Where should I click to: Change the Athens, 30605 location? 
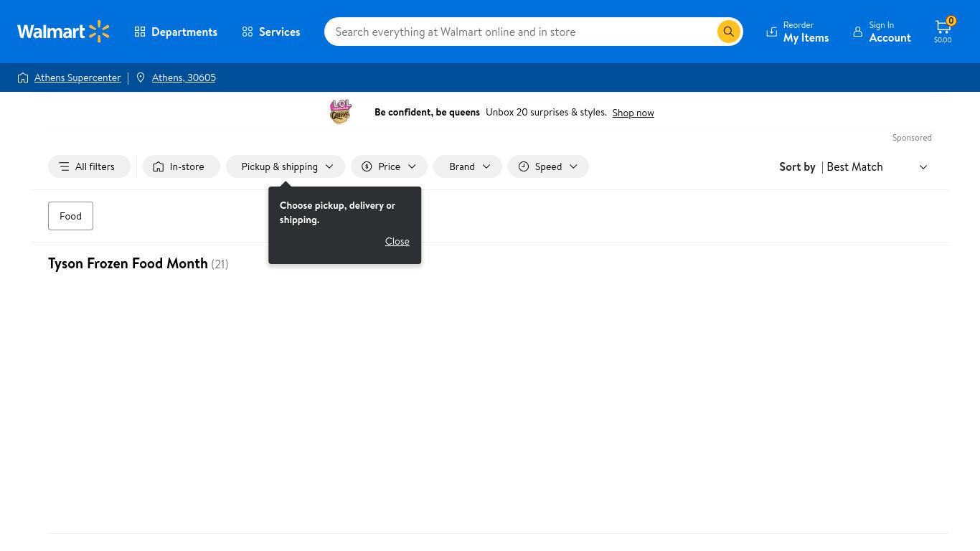184,77
